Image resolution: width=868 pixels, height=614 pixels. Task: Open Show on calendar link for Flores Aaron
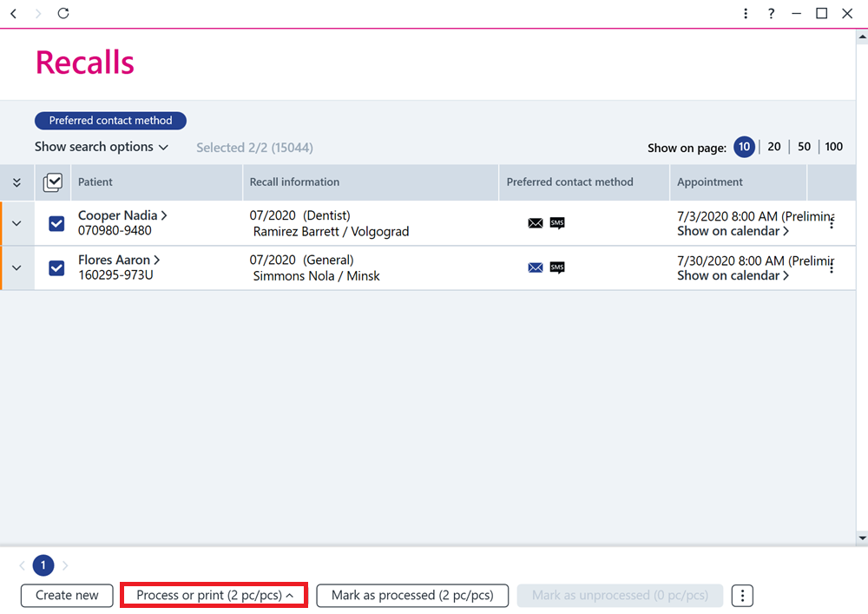point(733,275)
